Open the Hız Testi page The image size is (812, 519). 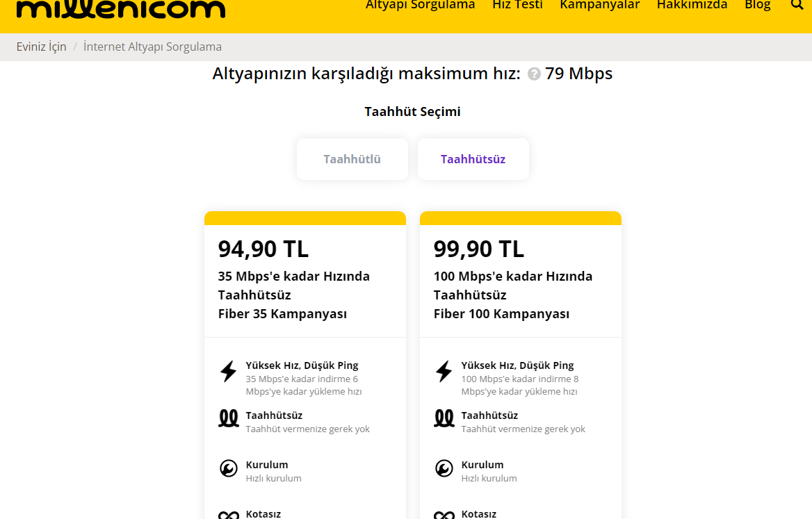click(x=517, y=6)
